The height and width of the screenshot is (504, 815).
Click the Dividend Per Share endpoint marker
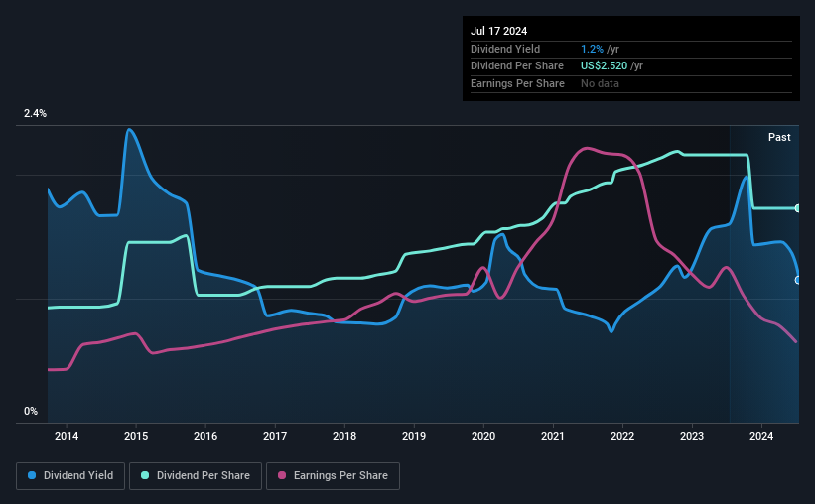coord(798,208)
